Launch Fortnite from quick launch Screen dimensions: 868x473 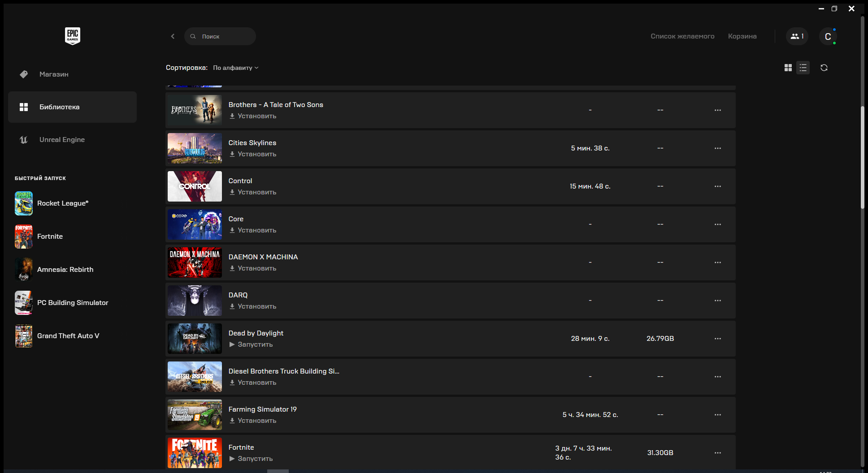[x=39, y=236]
